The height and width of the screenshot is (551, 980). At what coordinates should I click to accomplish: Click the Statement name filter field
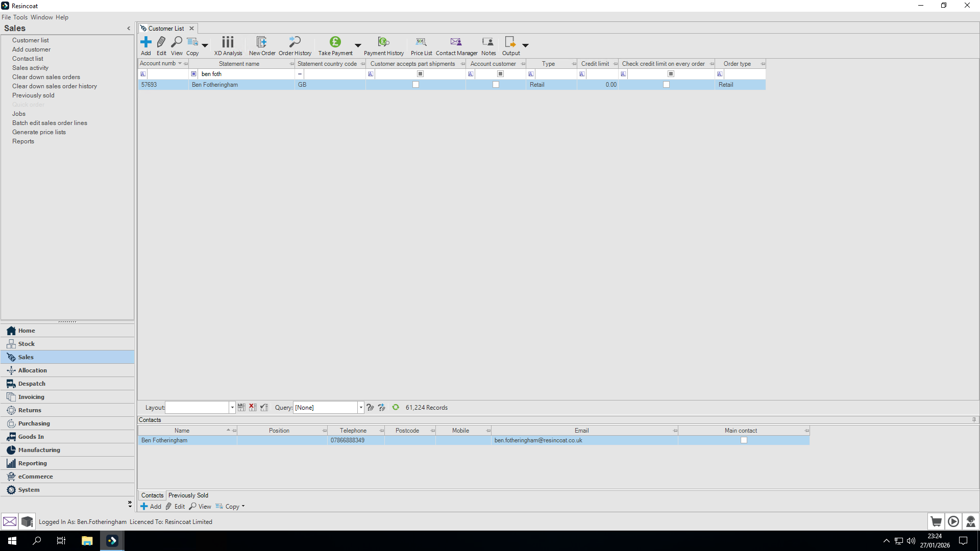point(245,74)
